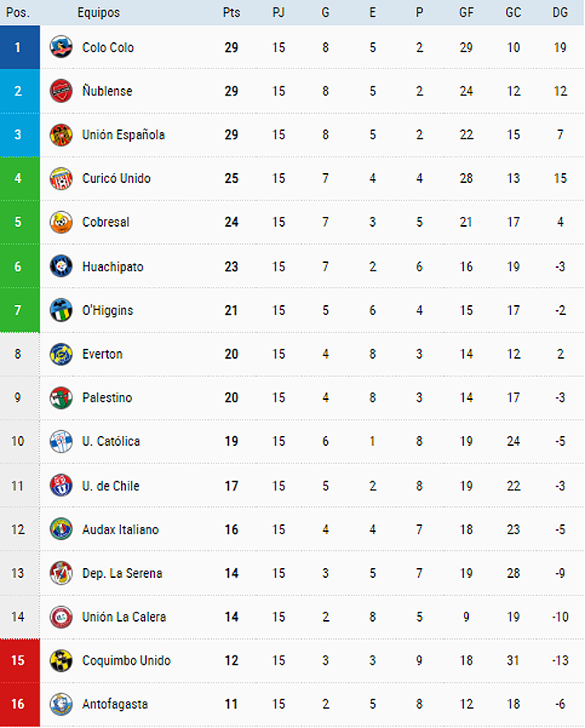Click the O'Higgins team crest
Image resolution: width=585 pixels, height=728 pixels.
[61, 310]
